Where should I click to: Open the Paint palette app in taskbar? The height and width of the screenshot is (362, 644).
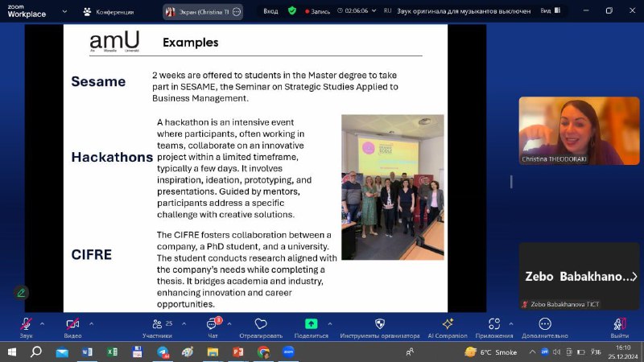188,352
